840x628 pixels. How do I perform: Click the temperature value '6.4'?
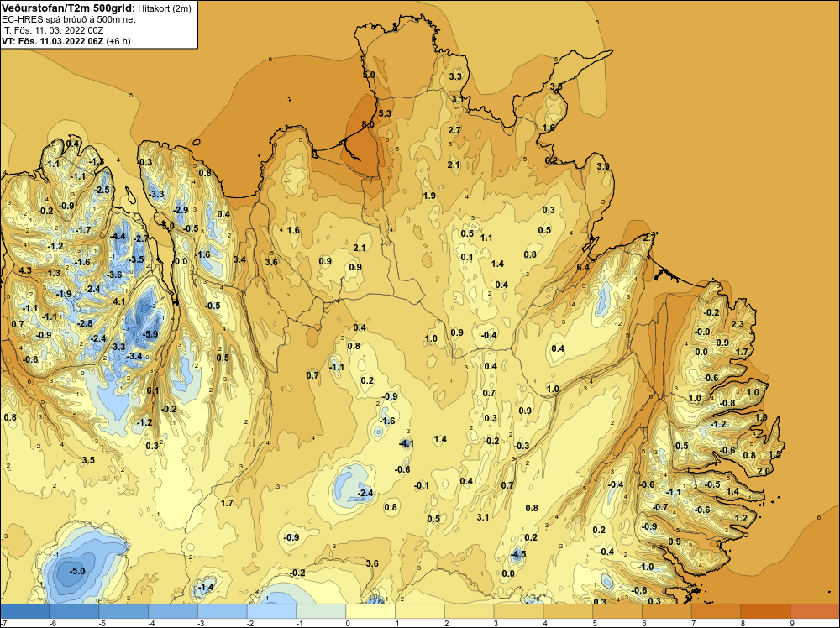583,267
